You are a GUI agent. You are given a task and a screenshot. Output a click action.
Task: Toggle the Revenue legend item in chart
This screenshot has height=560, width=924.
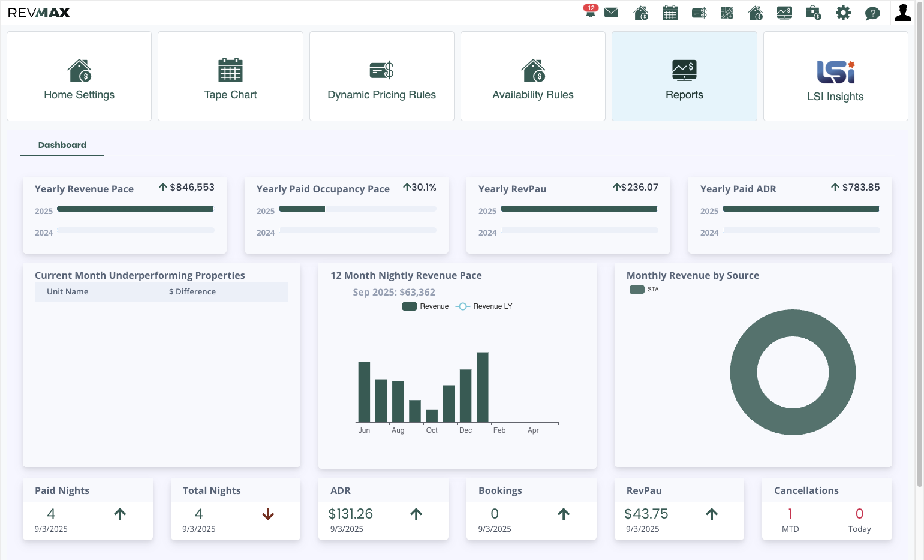click(x=425, y=306)
